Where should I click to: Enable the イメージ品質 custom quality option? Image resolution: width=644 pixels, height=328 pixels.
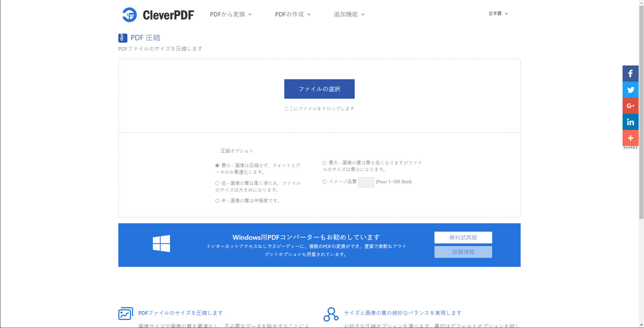pos(325,182)
